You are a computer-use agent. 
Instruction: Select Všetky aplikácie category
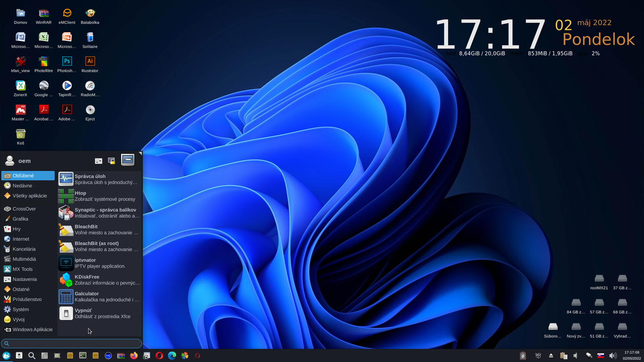point(28,196)
